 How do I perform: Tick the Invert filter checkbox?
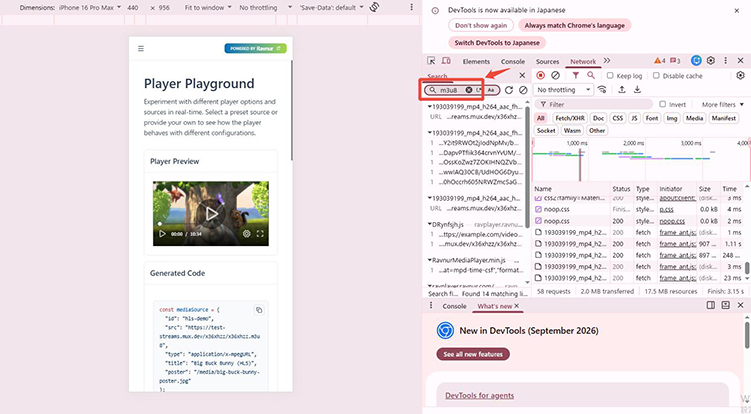pos(662,104)
